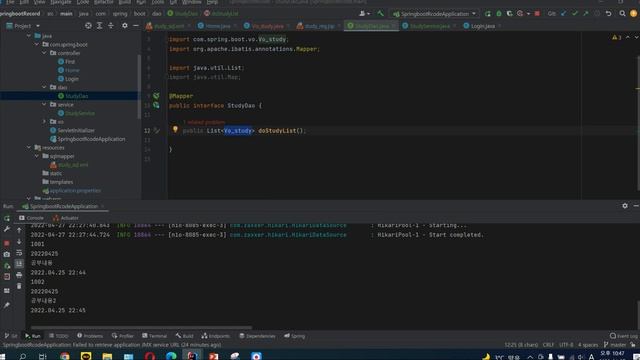Collapse the com.spring.boot package
640x360 pixels.
[36, 44]
